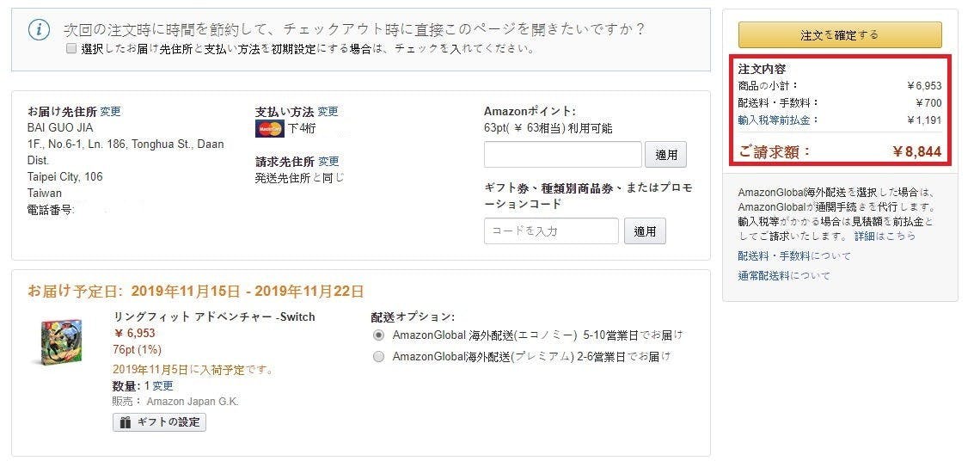
Task: Click 注文を確定する to place order
Action: tap(839, 35)
